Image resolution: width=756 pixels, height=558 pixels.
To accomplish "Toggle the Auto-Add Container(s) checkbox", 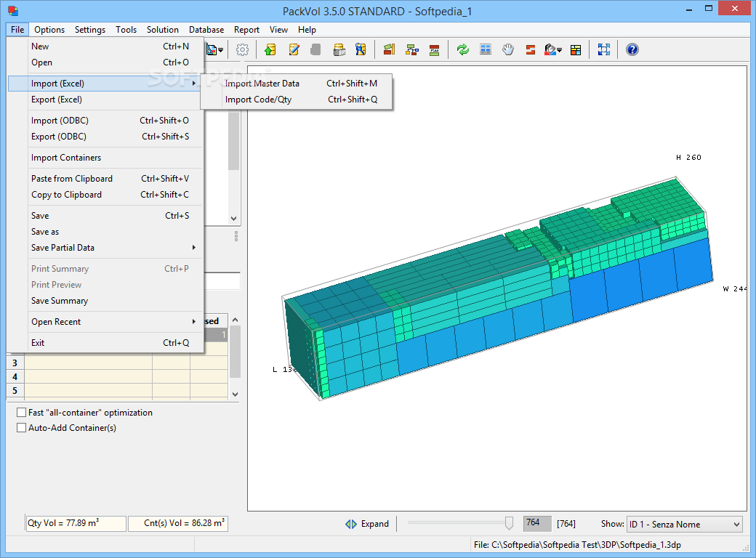I will [21, 428].
